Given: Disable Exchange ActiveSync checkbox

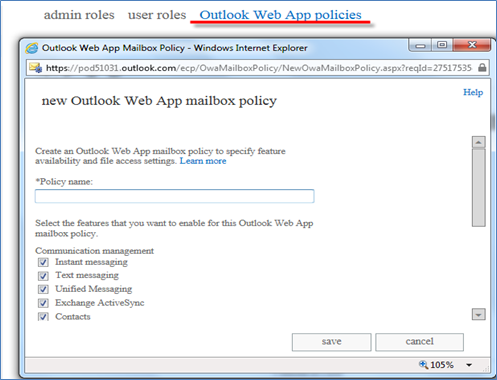Looking at the screenshot, I should point(43,303).
